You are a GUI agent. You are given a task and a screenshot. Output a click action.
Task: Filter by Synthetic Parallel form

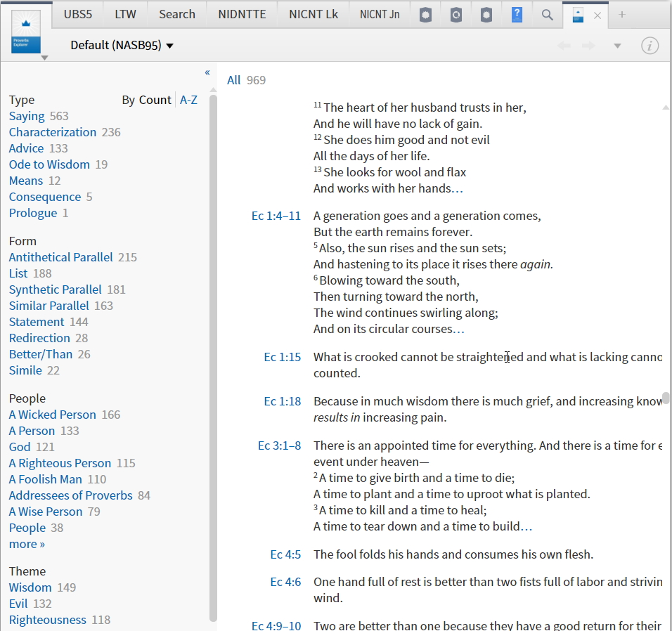click(56, 290)
